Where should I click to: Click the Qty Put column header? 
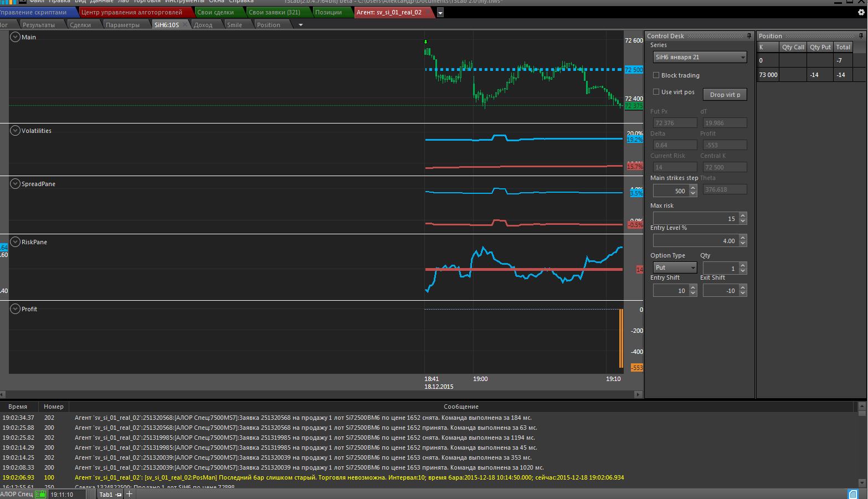pyautogui.click(x=820, y=47)
